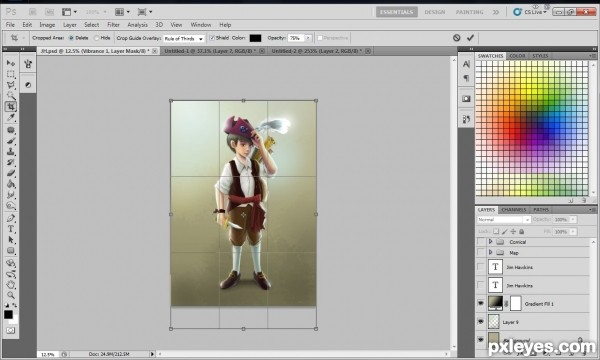Select the Clone Stamp tool
Viewport: 600px width, 360px height.
point(11,151)
